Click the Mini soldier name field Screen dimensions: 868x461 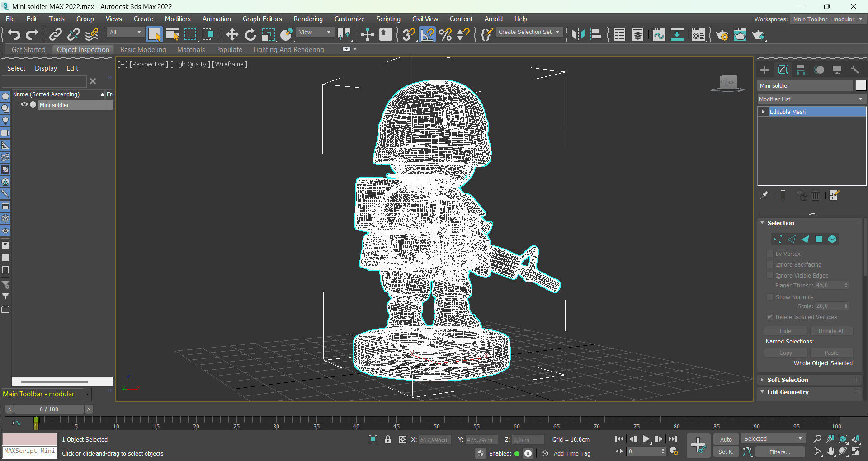(805, 85)
